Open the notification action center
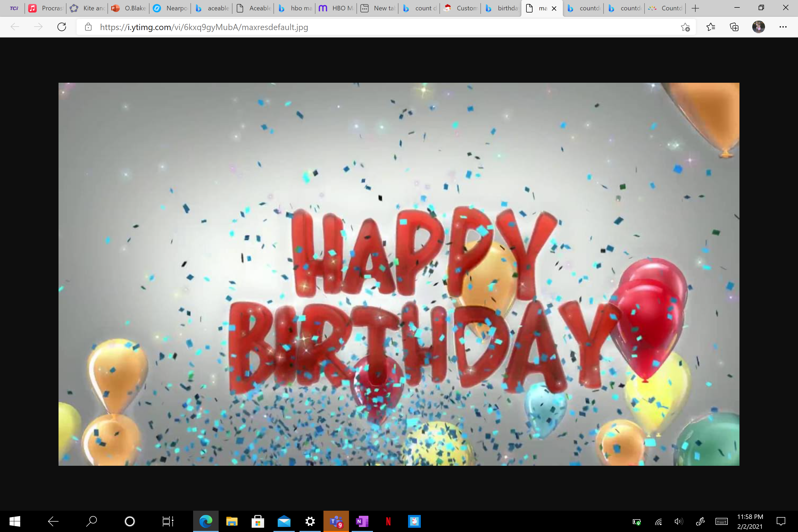Viewport: 798px width, 532px height. pos(781,521)
